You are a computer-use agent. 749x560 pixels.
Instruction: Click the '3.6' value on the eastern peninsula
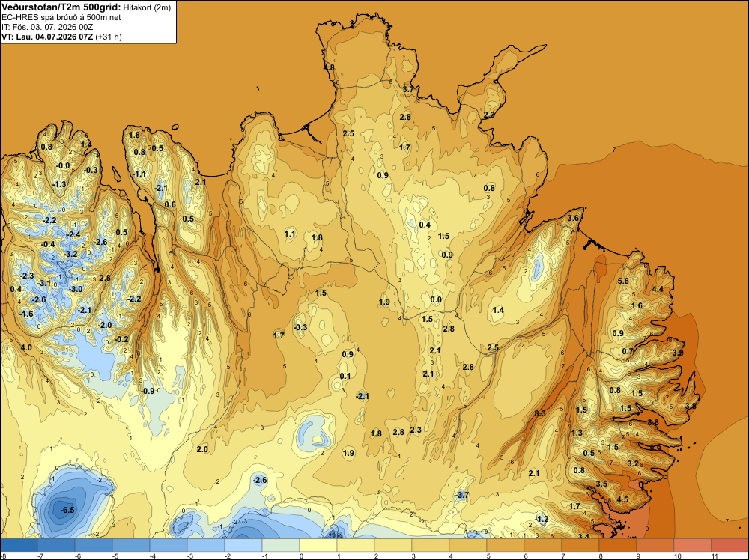[573, 218]
